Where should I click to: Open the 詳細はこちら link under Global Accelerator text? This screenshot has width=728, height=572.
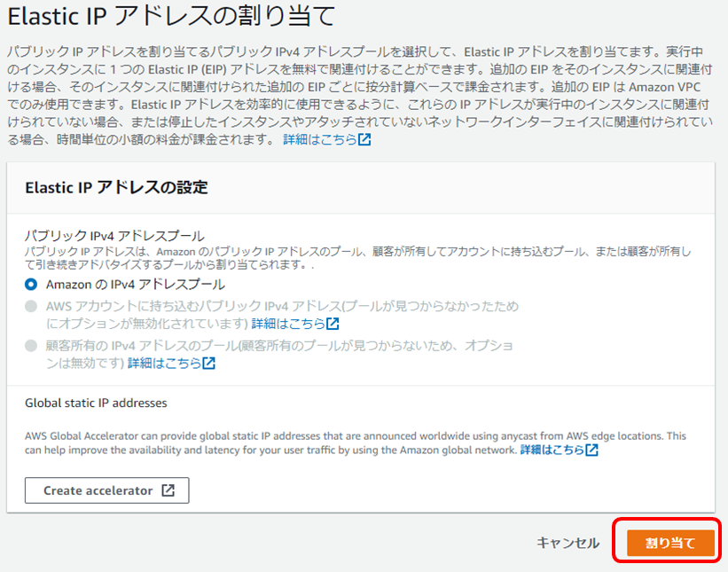pyautogui.click(x=559, y=450)
